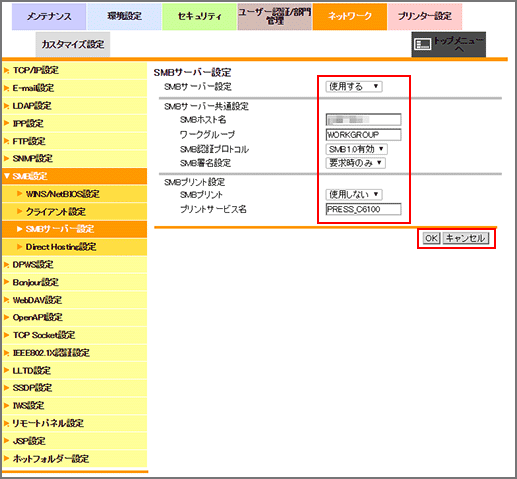Image resolution: width=517 pixels, height=479 pixels.
Task: Open the カスタマイズ設定 tab
Action: [x=73, y=44]
